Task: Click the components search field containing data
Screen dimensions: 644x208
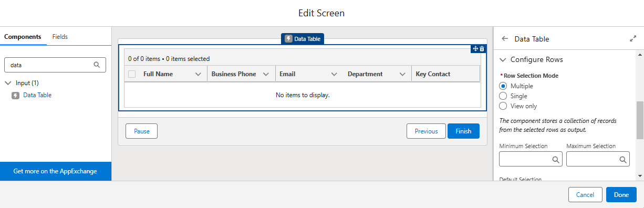Action: coord(55,65)
